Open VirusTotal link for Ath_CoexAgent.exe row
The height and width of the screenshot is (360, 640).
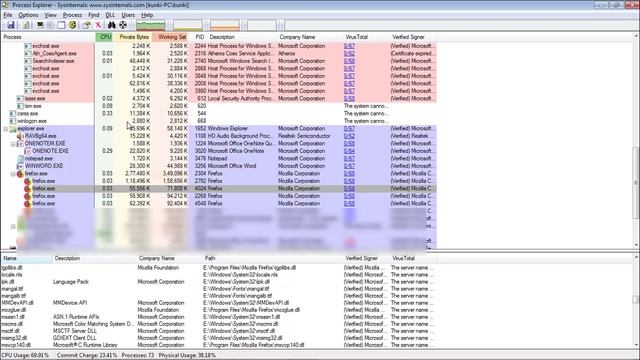point(349,53)
